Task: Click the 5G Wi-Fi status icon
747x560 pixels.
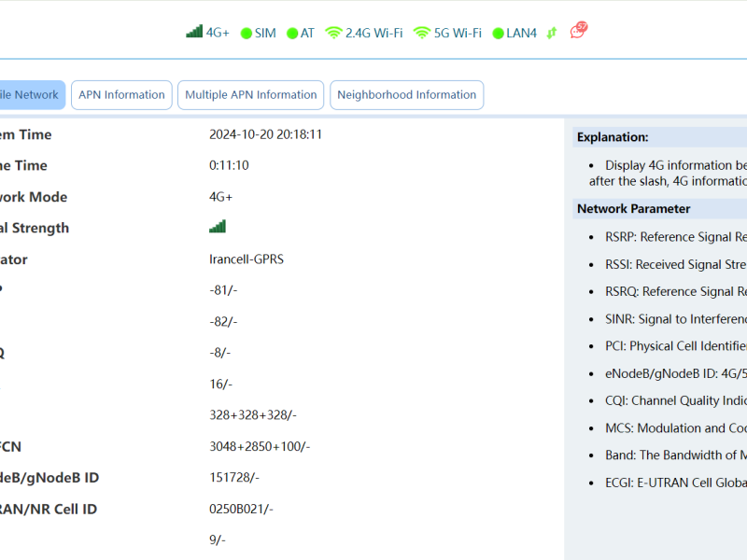Action: pos(422,33)
